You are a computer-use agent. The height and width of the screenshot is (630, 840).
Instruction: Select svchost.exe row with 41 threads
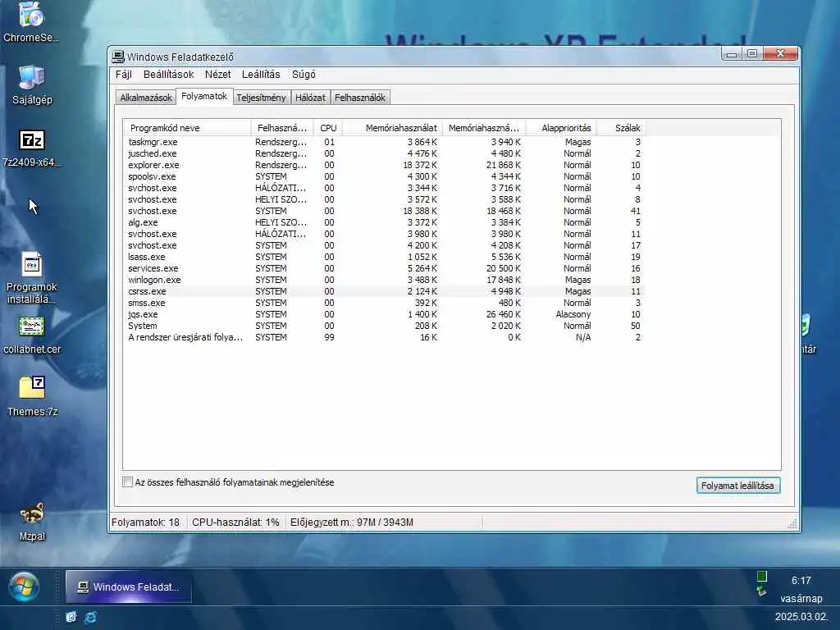tap(384, 211)
